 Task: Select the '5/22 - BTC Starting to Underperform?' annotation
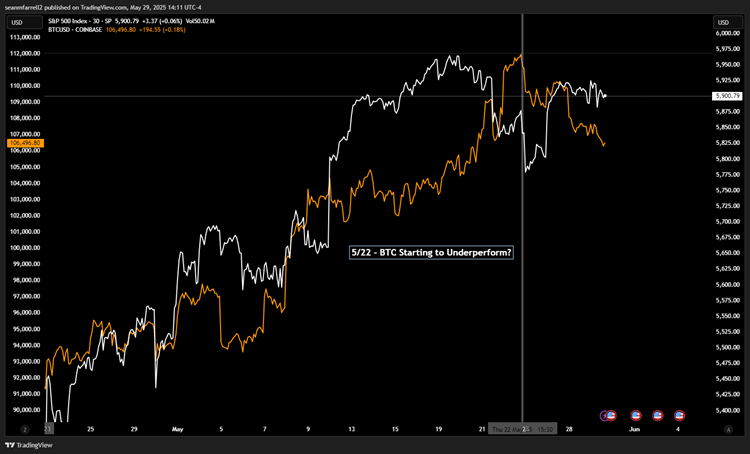click(431, 253)
